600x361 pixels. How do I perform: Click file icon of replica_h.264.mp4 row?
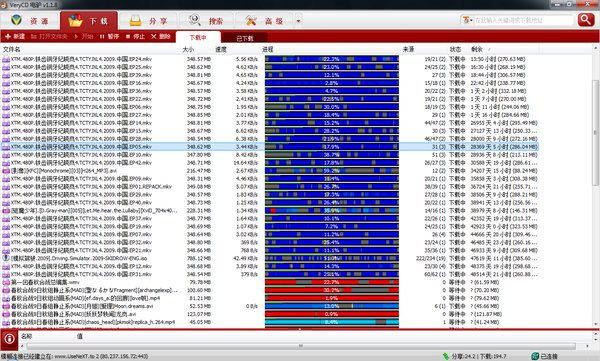[6, 322]
